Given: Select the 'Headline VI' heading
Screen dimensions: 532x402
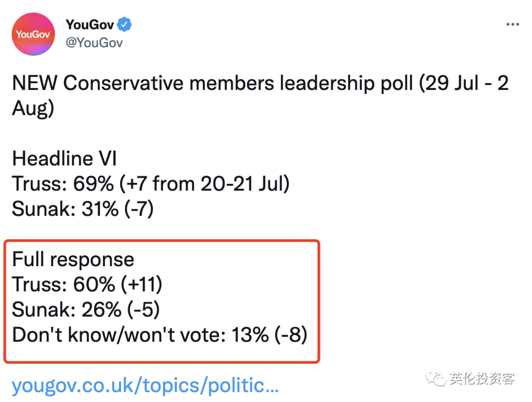Looking at the screenshot, I should click(65, 158).
